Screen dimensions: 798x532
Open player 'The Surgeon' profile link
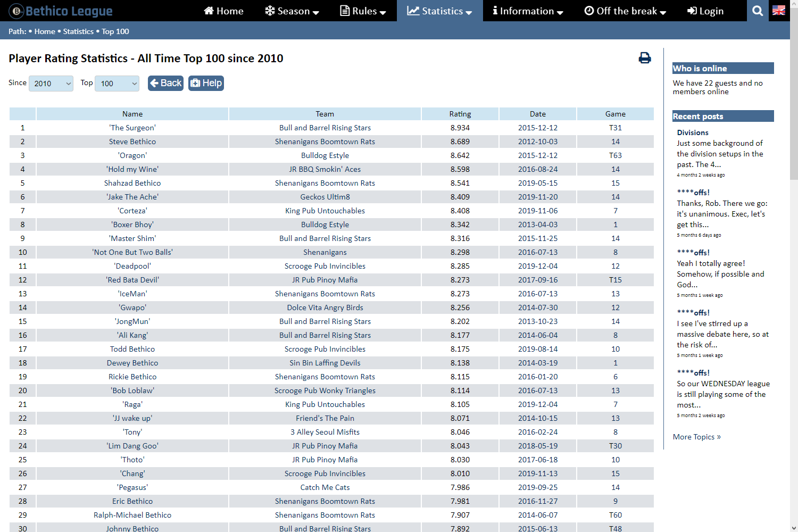pyautogui.click(x=132, y=128)
